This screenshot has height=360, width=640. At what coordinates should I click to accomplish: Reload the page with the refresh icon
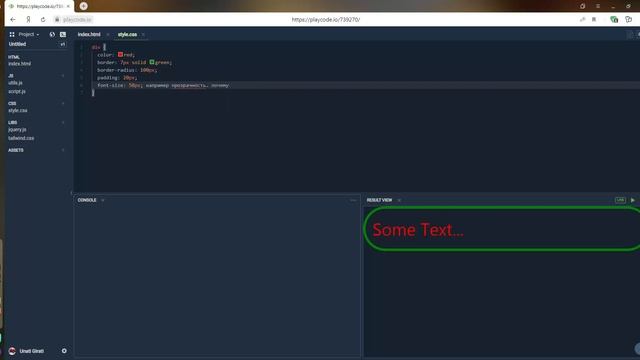[x=43, y=20]
